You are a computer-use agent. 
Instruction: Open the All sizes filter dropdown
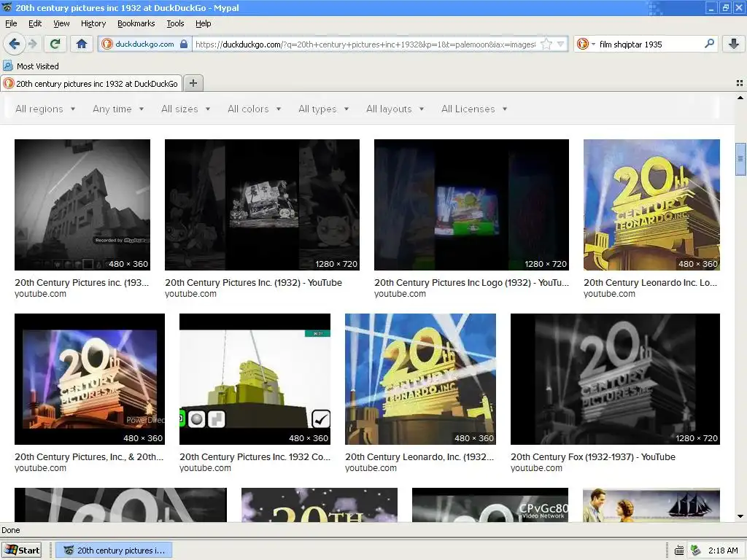(185, 109)
